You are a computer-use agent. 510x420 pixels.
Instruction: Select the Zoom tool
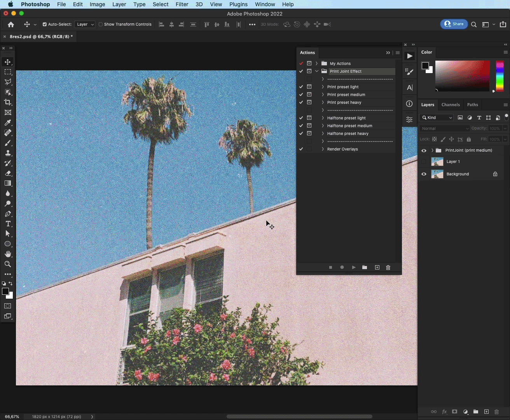pyautogui.click(x=8, y=264)
